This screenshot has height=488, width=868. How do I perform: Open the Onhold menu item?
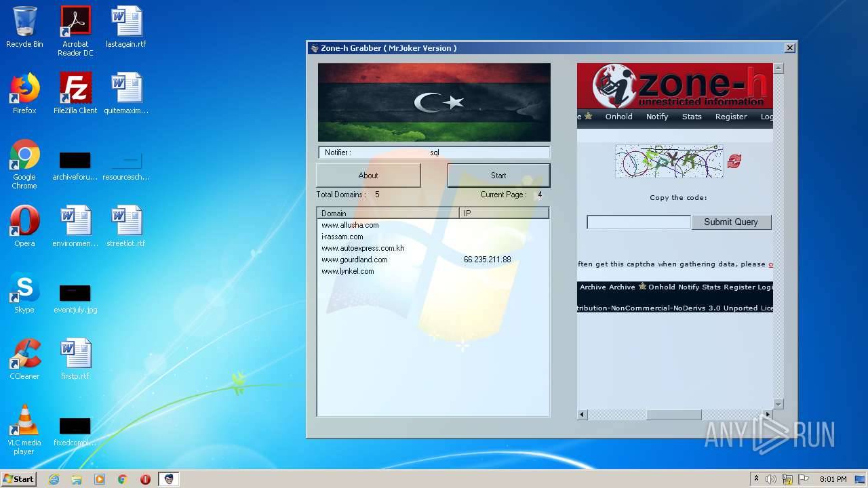619,117
